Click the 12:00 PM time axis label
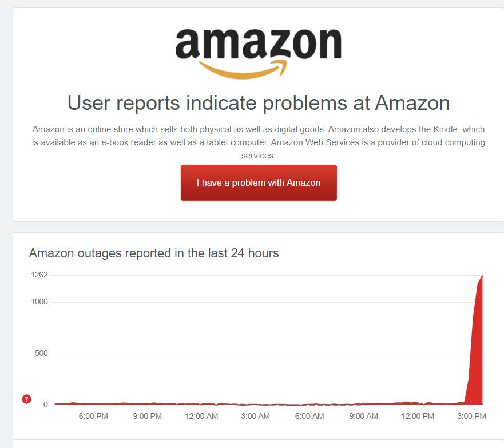 click(418, 416)
